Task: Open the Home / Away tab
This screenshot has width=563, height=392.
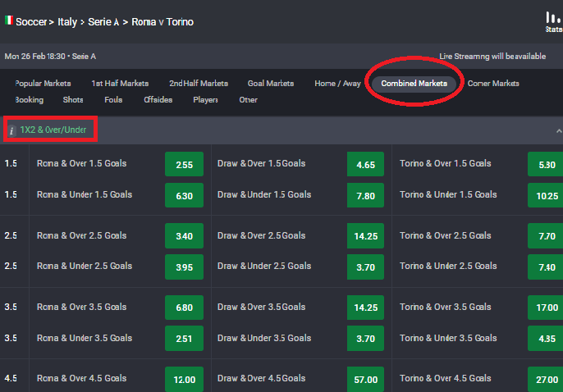Action: click(337, 84)
